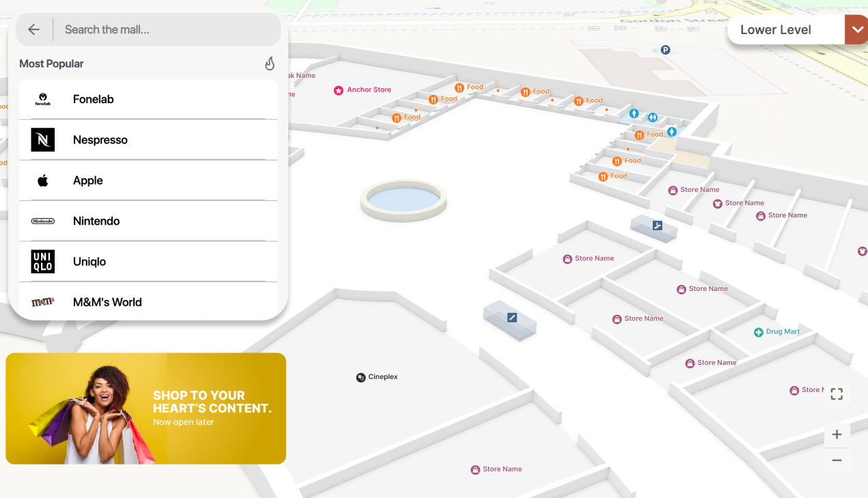Choose the Nespresso logo entry
The height and width of the screenshot is (498, 868).
(x=148, y=140)
